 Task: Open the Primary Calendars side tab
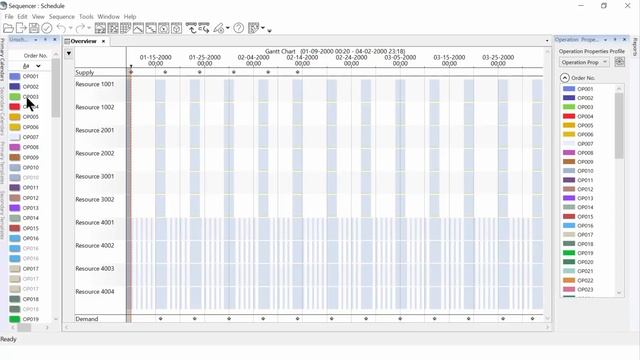click(2, 59)
